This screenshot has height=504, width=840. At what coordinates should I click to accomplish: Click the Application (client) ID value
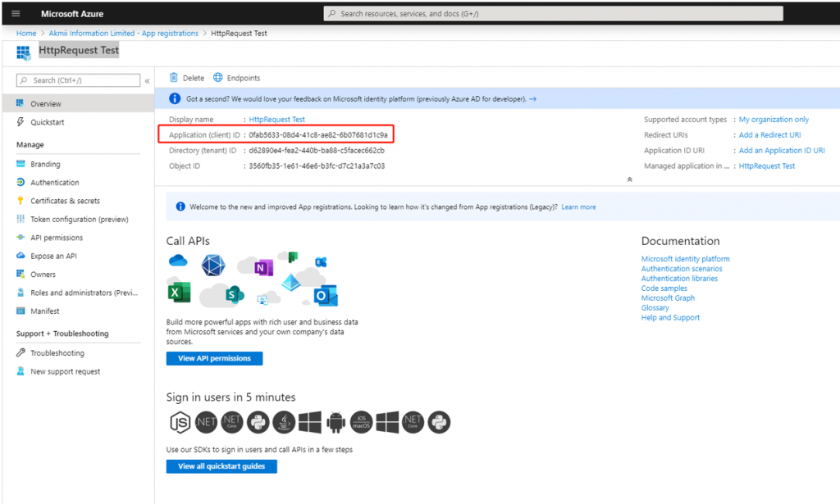[318, 135]
